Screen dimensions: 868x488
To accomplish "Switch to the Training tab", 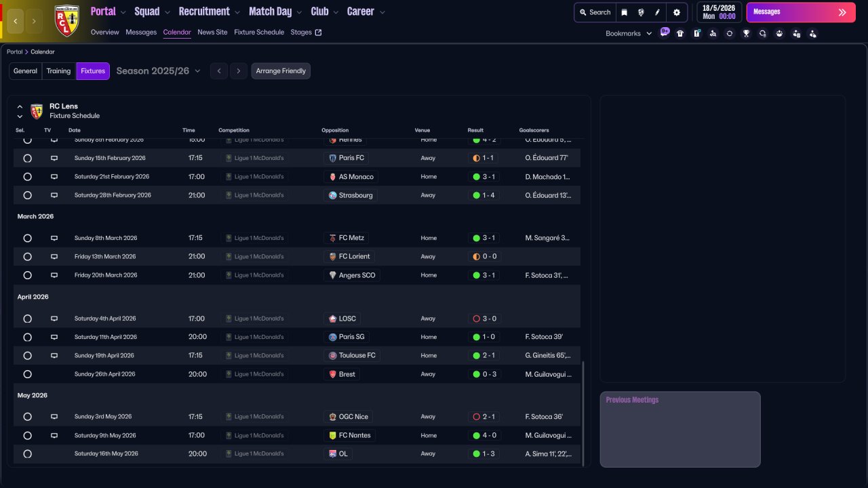I will 58,71.
